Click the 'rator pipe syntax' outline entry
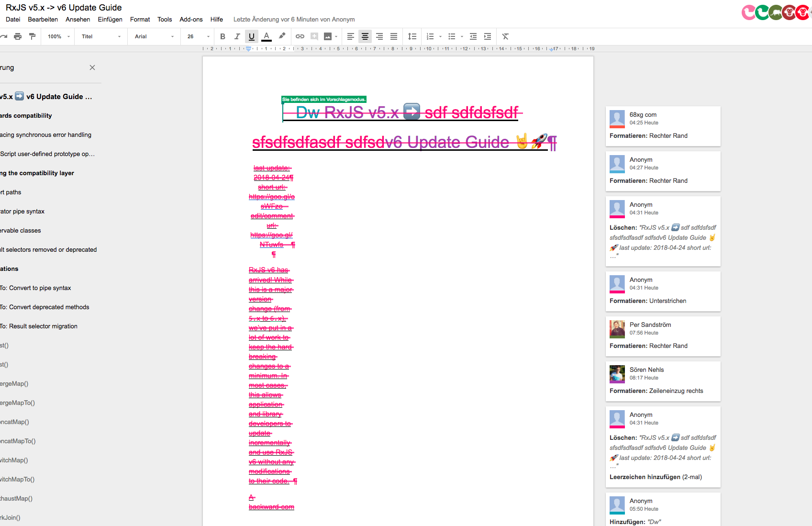The image size is (812, 526). [x=22, y=211]
